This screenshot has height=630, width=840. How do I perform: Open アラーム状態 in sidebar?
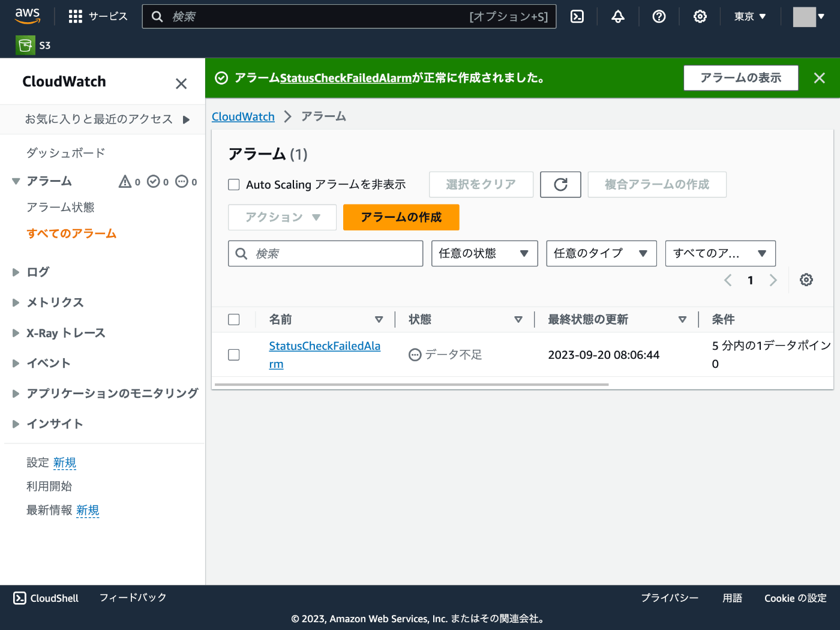[x=61, y=208]
